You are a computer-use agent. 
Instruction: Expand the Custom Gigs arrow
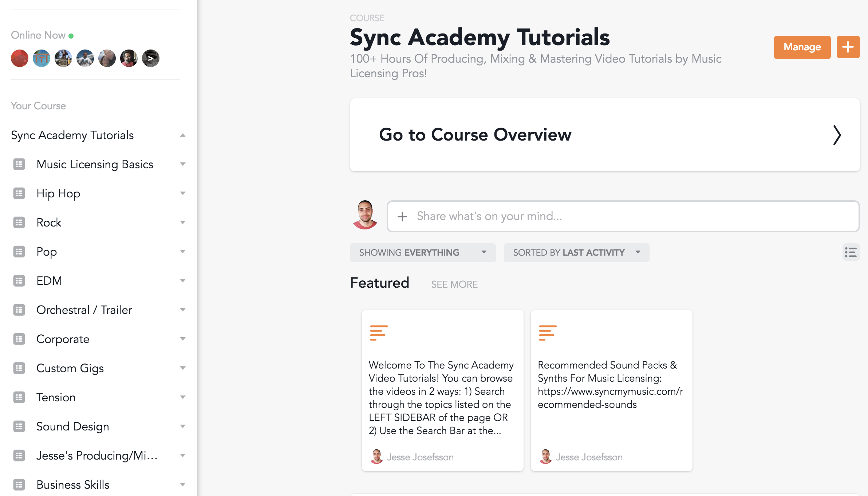183,368
